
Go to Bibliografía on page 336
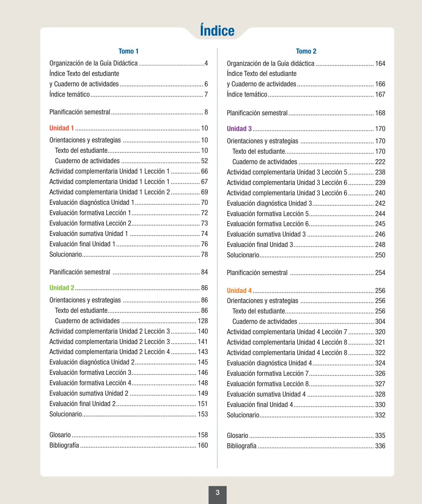coord(306,446)
